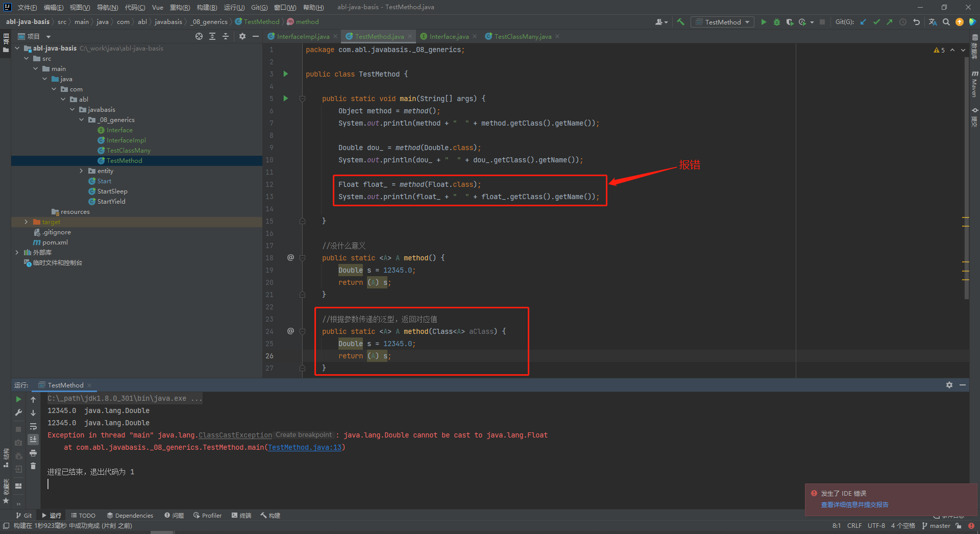Open Search Everywhere magnifier
The image size is (980, 534).
coord(946,22)
